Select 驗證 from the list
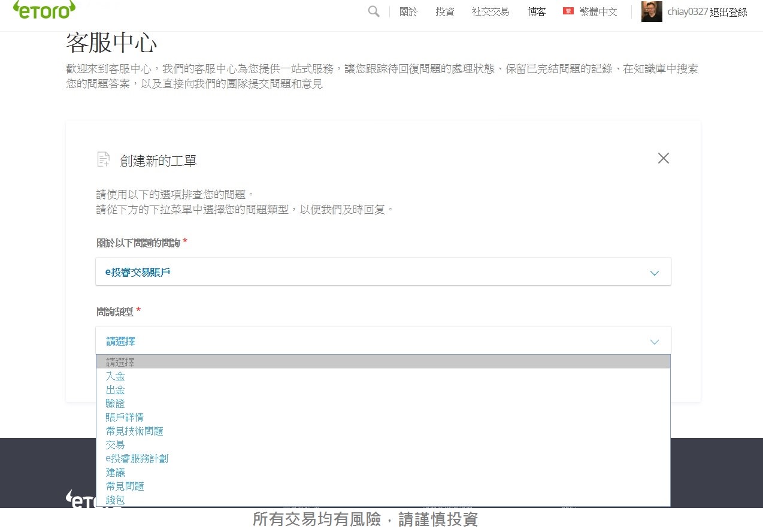Screen dimensions: 763x532 coord(383,404)
